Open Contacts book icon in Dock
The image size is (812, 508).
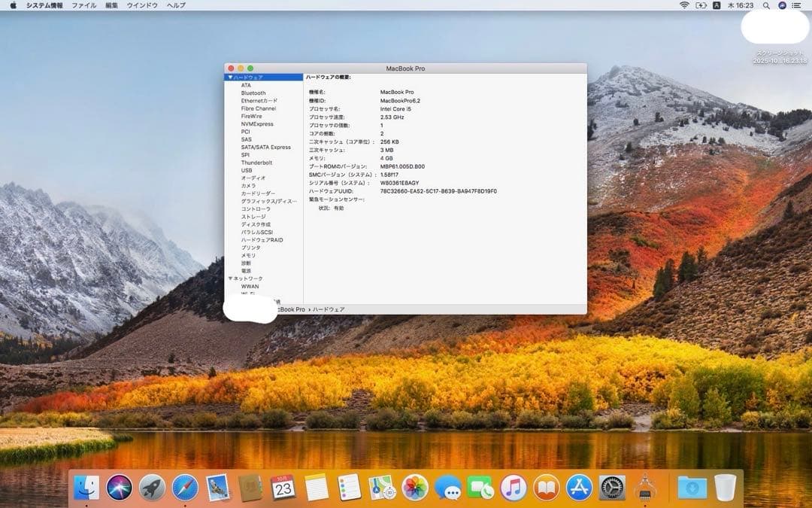pyautogui.click(x=250, y=488)
